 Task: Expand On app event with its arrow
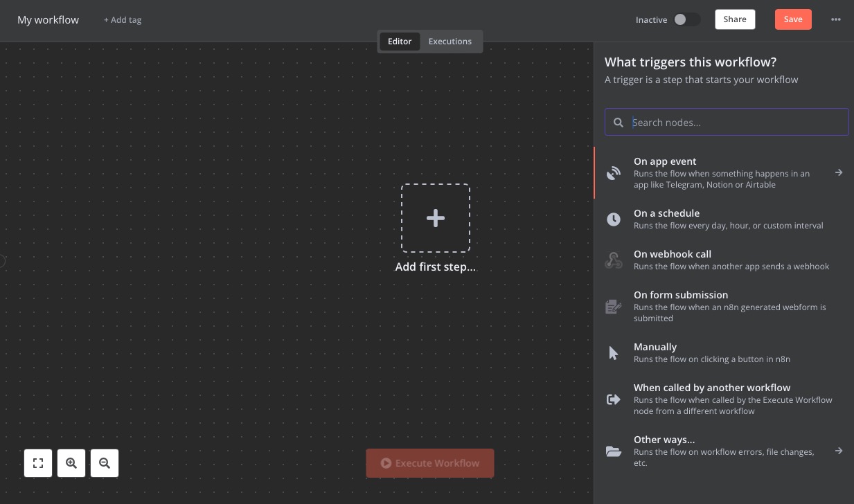839,172
